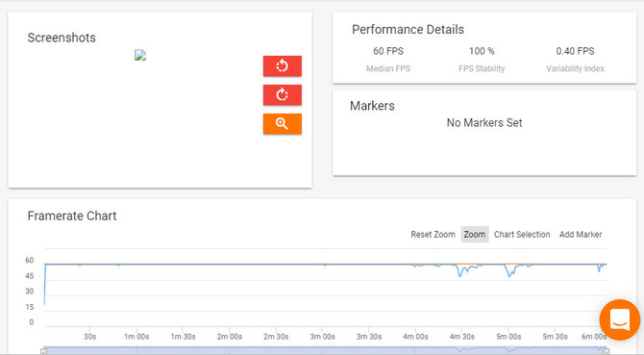This screenshot has width=644, height=355.
Task: Select the FPS Stability label
Action: [x=482, y=68]
